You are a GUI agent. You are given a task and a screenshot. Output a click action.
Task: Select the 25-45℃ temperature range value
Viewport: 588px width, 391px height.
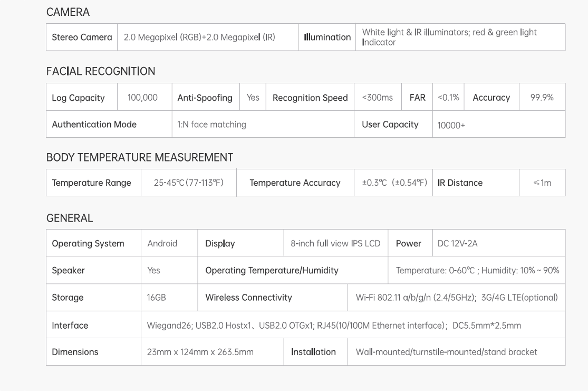[x=189, y=183]
